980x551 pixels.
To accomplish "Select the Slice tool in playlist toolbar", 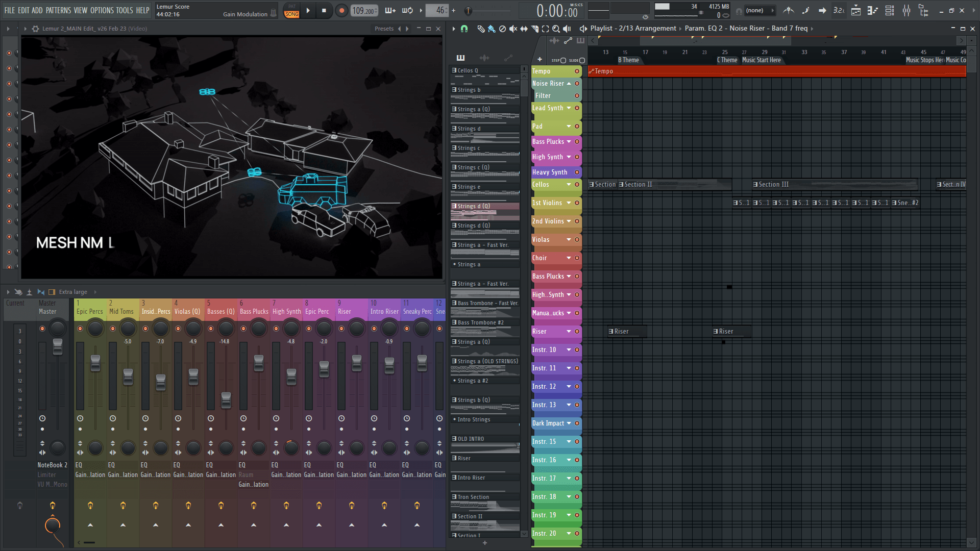I will point(534,29).
